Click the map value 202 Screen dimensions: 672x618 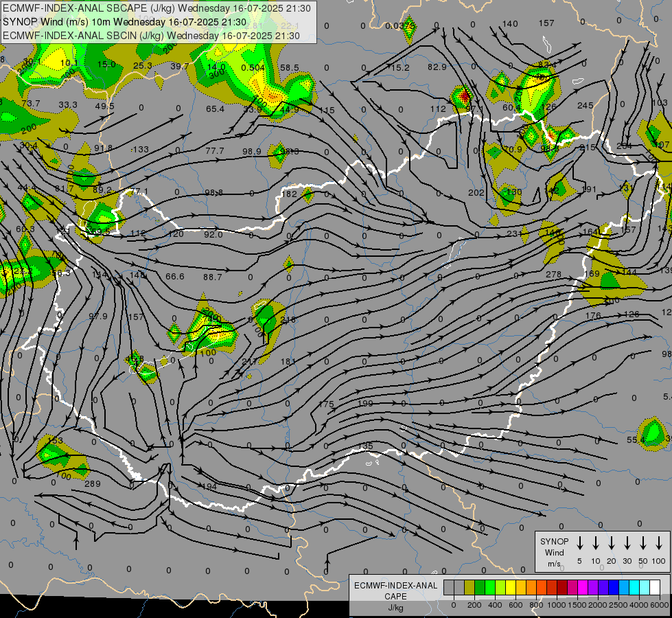pyautogui.click(x=476, y=193)
